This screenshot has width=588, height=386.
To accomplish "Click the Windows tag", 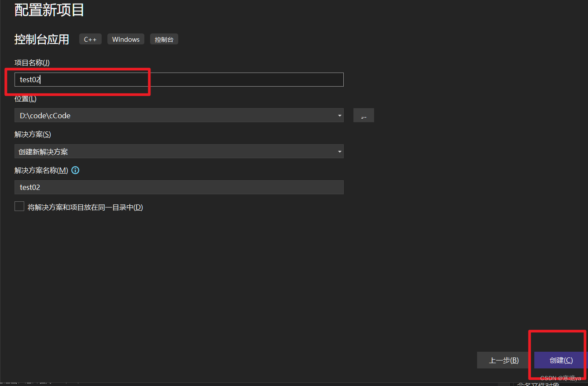I will (x=126, y=39).
